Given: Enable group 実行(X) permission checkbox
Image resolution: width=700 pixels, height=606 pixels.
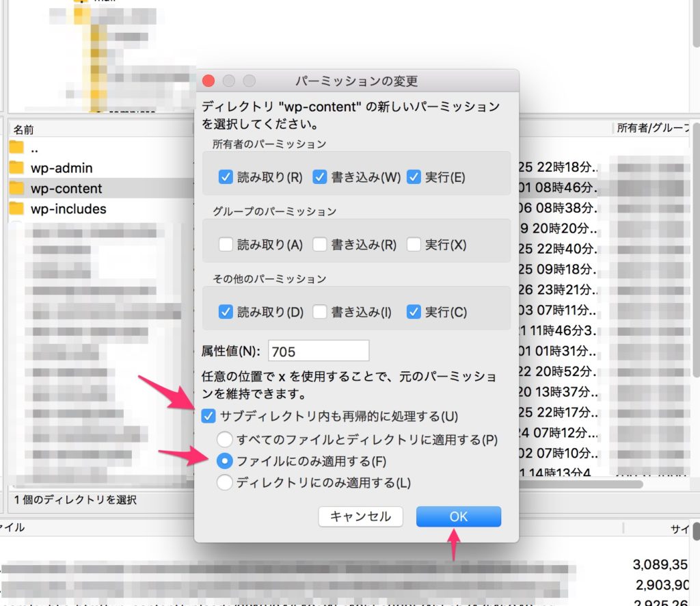Looking at the screenshot, I should pos(414,244).
